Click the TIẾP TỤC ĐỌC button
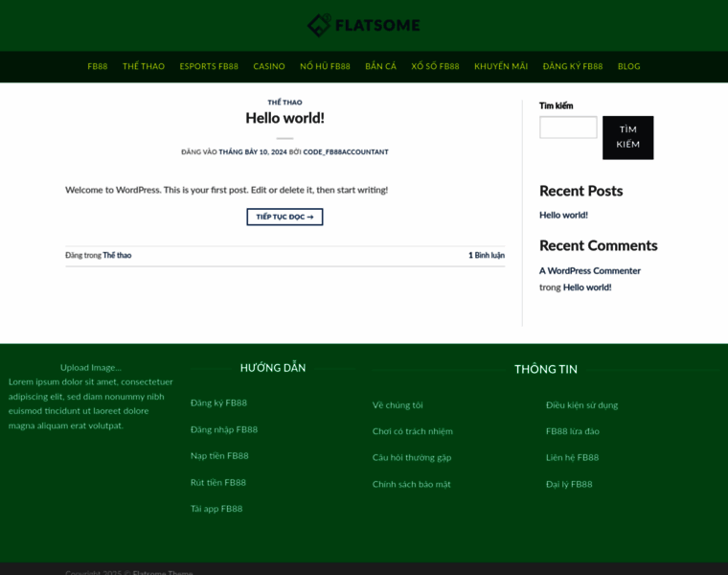This screenshot has width=728, height=575. (284, 217)
